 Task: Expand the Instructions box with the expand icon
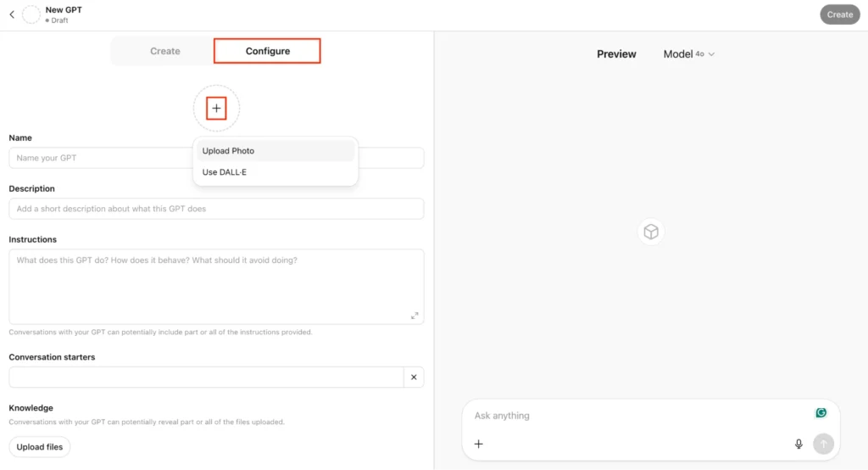[x=415, y=316]
